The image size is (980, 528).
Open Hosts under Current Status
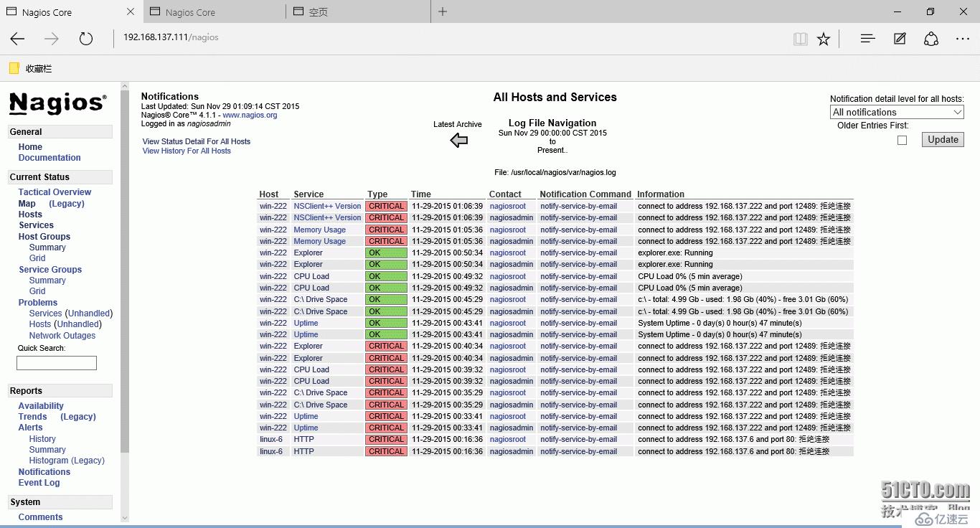[x=30, y=214]
